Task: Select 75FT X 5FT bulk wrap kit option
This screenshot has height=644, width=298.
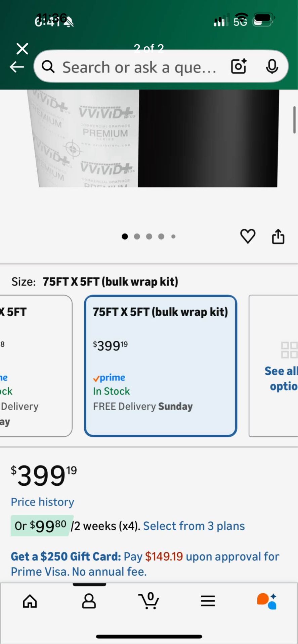Action: click(x=161, y=366)
